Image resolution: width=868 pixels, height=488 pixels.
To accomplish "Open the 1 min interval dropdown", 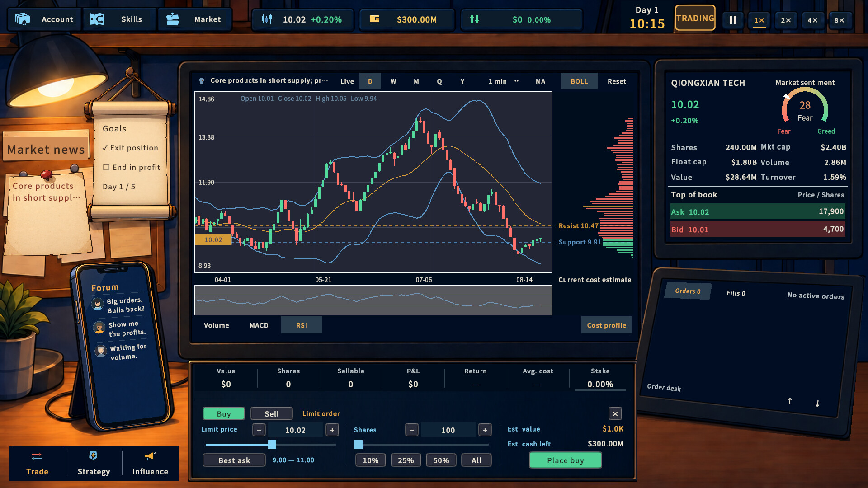I will coord(503,81).
